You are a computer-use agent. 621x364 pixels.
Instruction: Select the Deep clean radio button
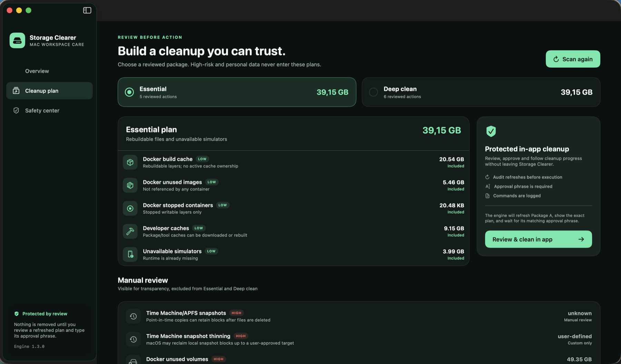373,92
